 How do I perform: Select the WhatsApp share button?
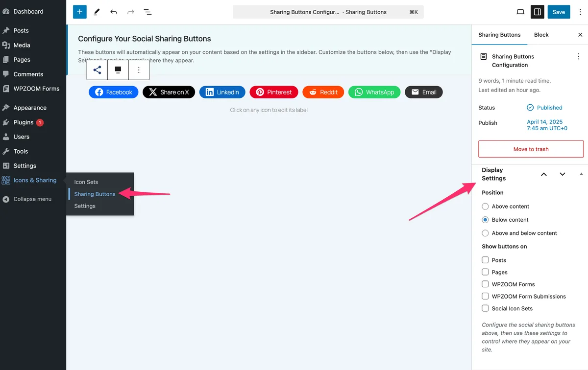coord(374,92)
